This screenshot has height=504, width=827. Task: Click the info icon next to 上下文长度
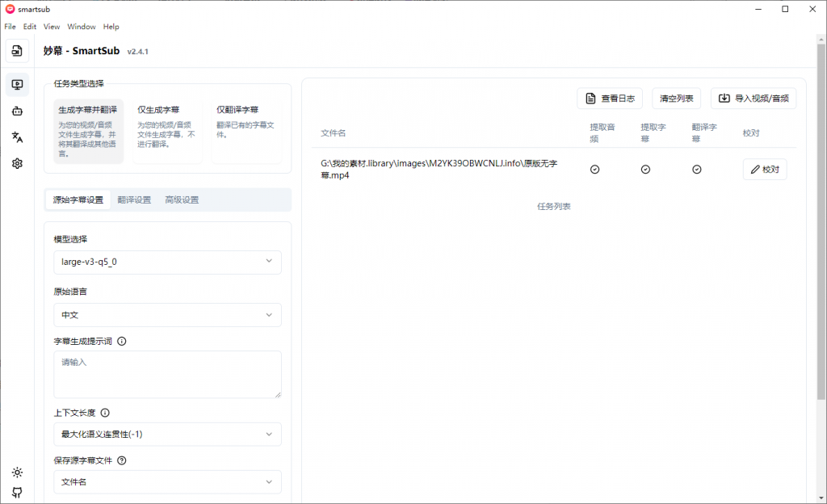coord(105,413)
